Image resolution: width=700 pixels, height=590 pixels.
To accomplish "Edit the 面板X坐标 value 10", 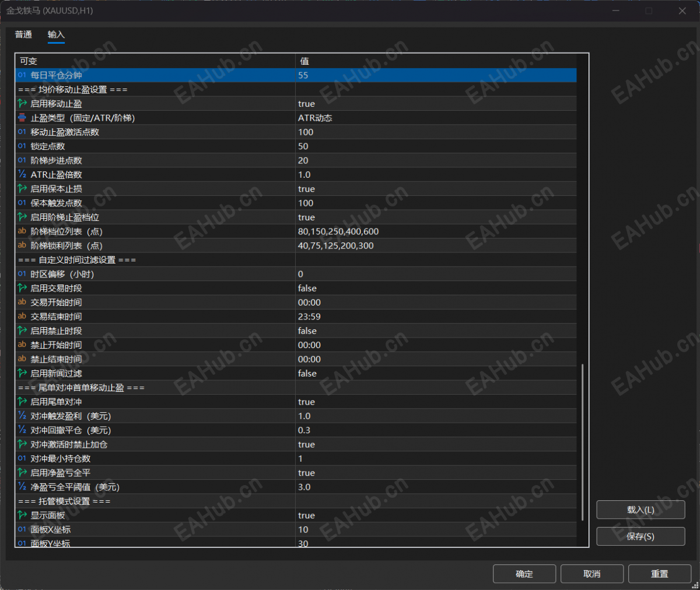I will (436, 529).
